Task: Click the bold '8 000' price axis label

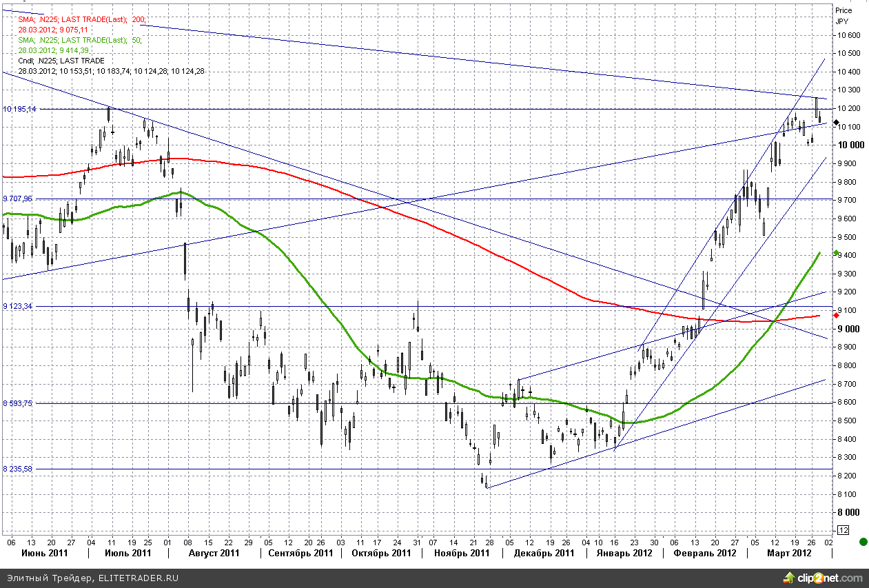Action: [x=850, y=512]
